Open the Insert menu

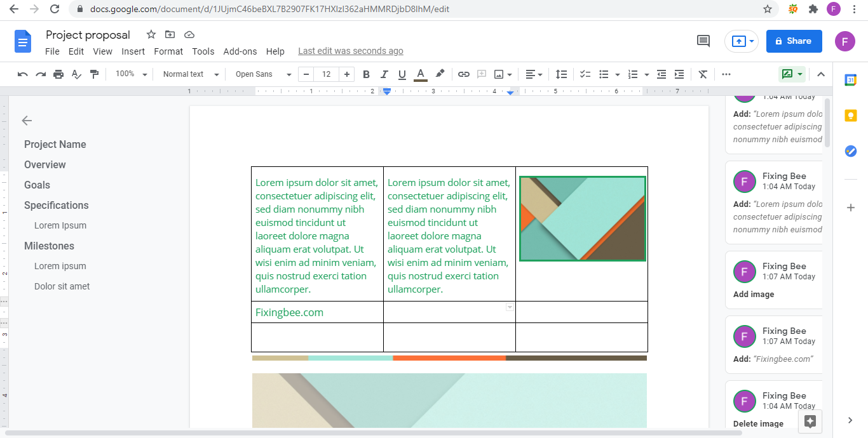(x=133, y=51)
